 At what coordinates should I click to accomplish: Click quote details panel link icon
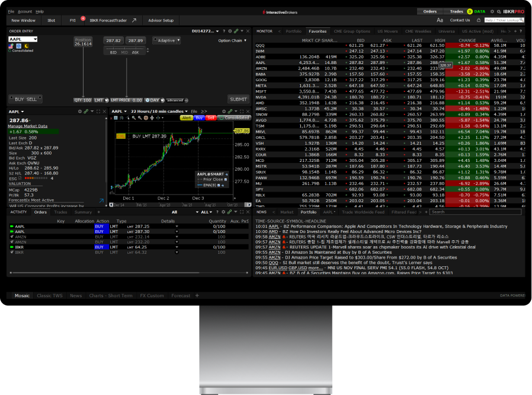tap(86, 112)
